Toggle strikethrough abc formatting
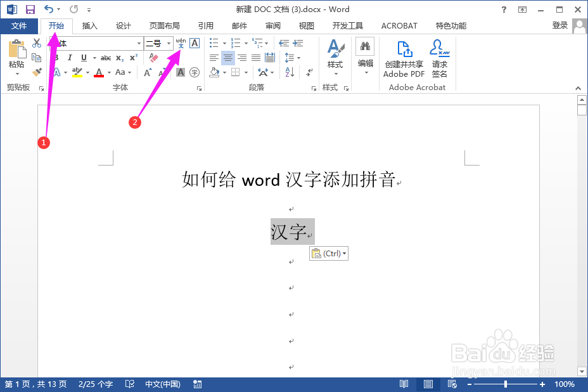Viewport: 588px width, 392px height. 106,58
